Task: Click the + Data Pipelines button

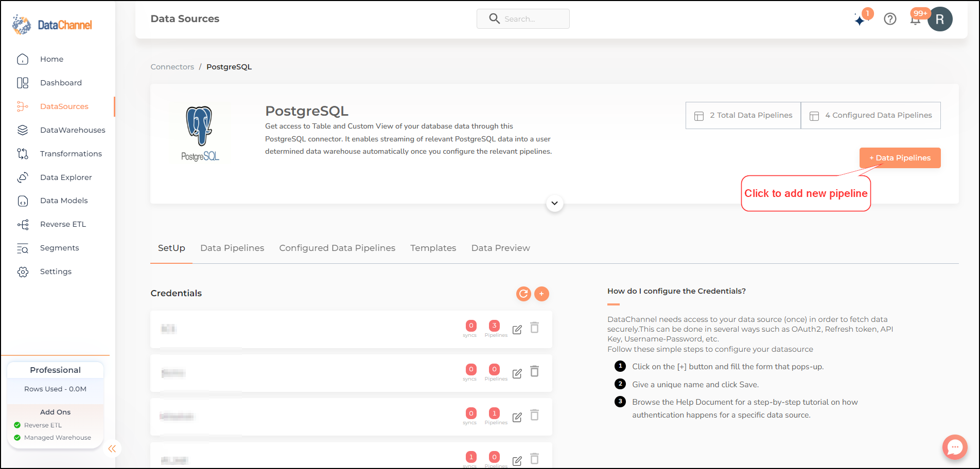Action: pos(900,158)
